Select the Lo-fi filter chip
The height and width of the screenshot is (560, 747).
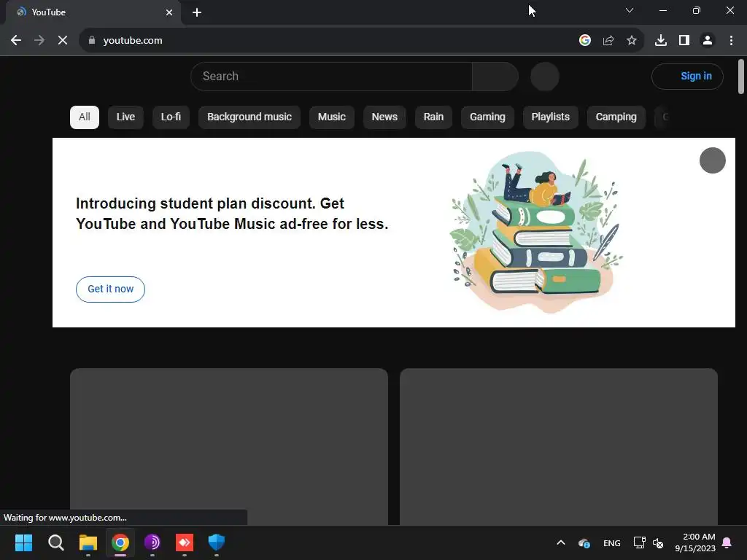(x=171, y=117)
